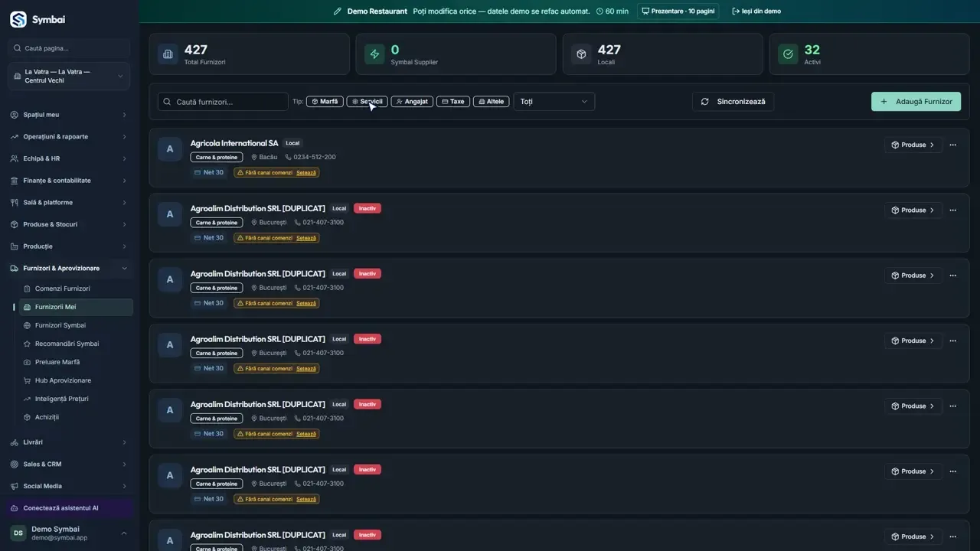Screen dimensions: 980x551
Task: Click the Agricola International SA avatar letter
Action: [x=170, y=149]
